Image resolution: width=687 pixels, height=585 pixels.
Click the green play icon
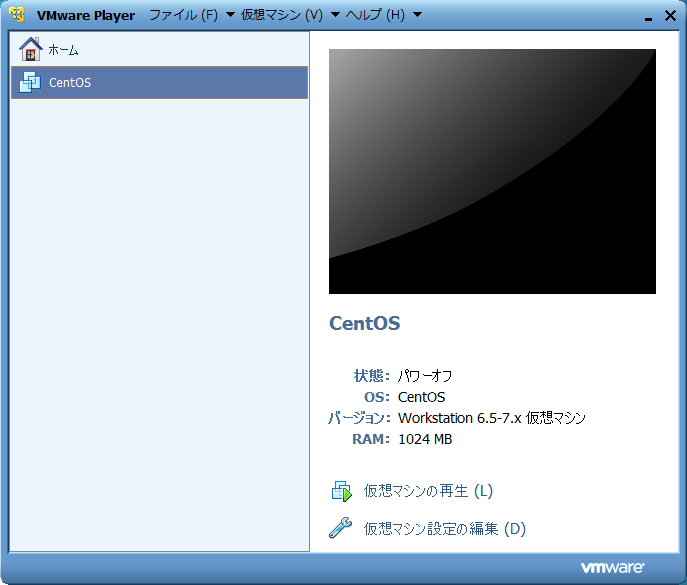pos(342,491)
